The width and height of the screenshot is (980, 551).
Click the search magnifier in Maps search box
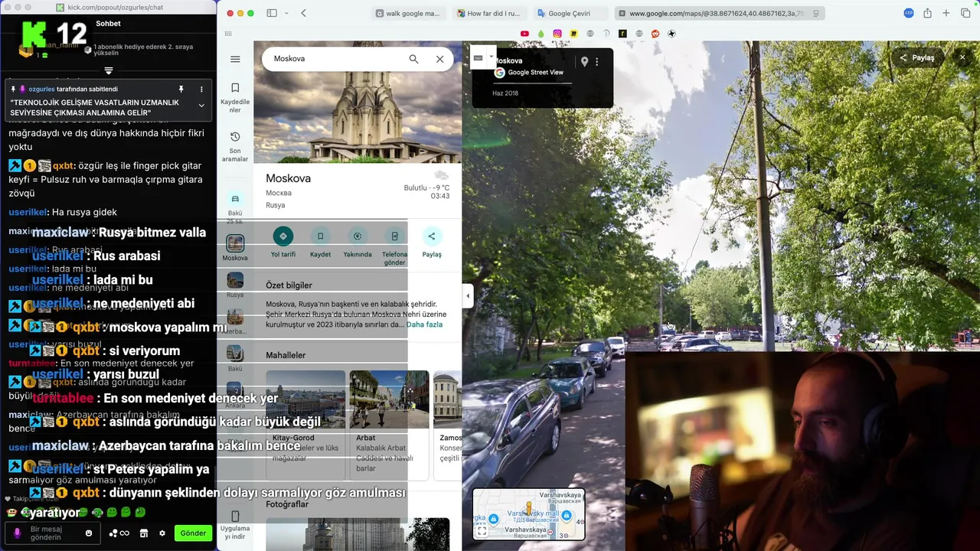(413, 59)
